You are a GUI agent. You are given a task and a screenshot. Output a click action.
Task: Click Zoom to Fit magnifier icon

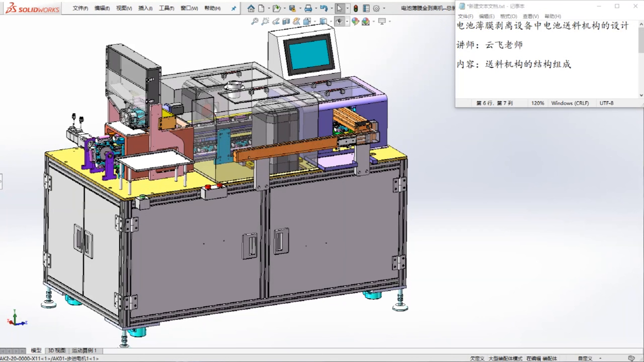coord(255,21)
